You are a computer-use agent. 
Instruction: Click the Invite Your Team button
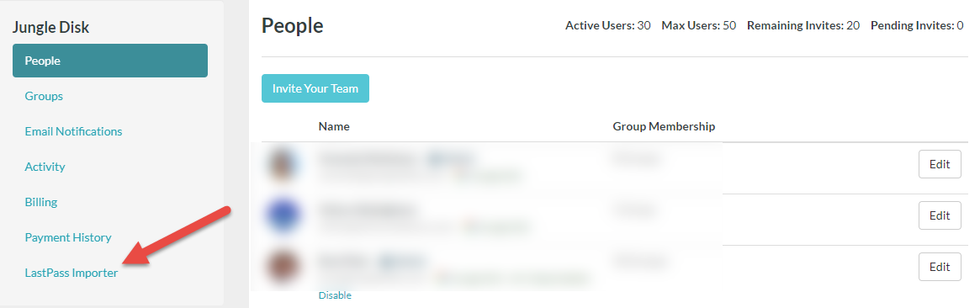coord(315,88)
